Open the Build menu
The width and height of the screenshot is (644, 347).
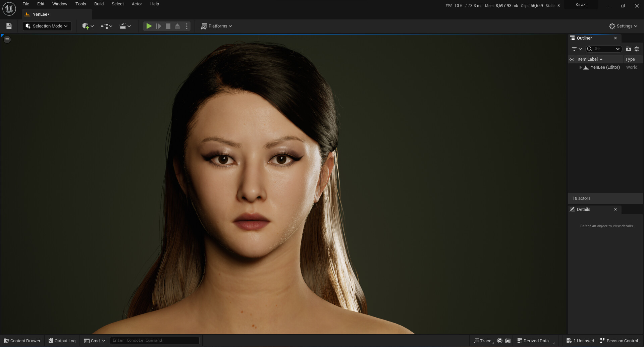coord(99,4)
